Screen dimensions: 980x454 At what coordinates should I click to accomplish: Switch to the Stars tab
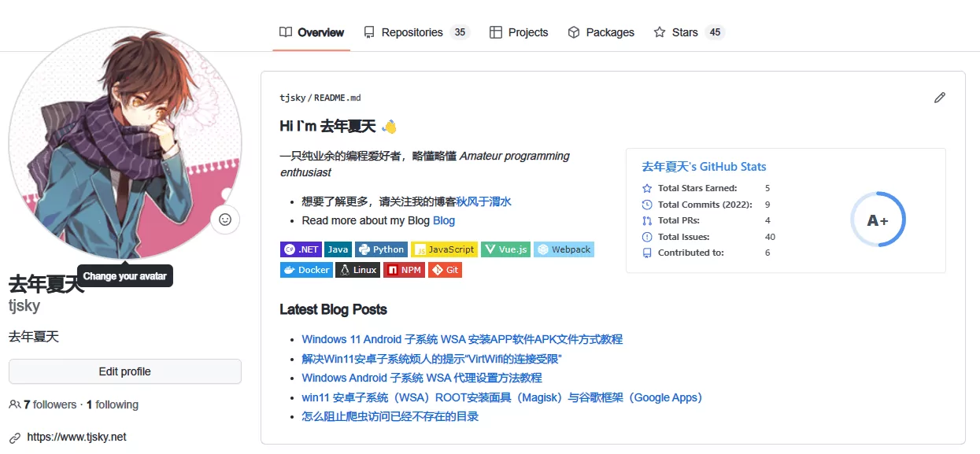point(689,32)
